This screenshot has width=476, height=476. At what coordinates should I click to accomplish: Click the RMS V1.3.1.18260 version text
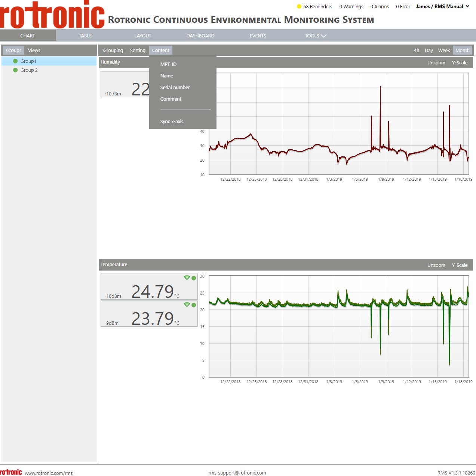click(x=456, y=473)
